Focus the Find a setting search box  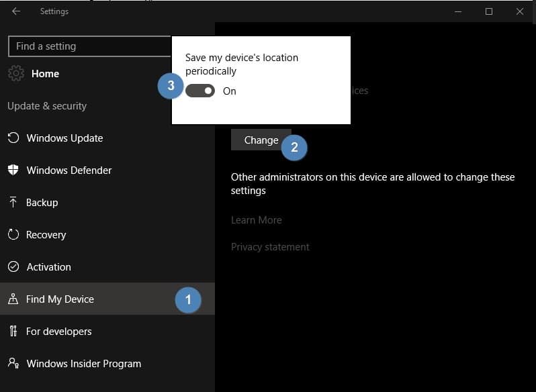[89, 46]
